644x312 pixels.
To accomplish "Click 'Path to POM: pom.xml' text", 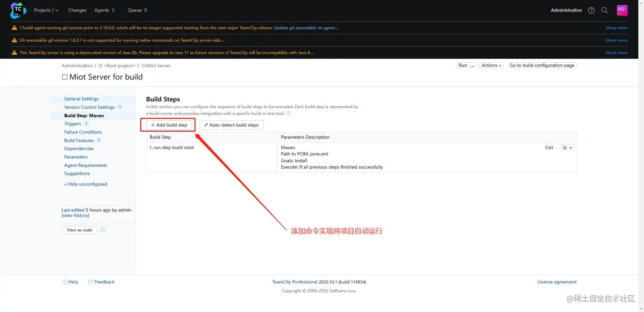I will [x=305, y=154].
